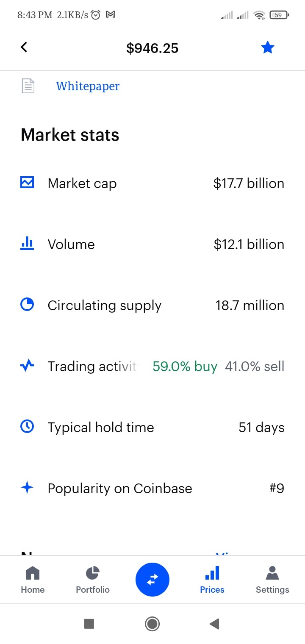Click the Whitepaper document icon
This screenshot has width=305, height=644.
click(x=28, y=86)
